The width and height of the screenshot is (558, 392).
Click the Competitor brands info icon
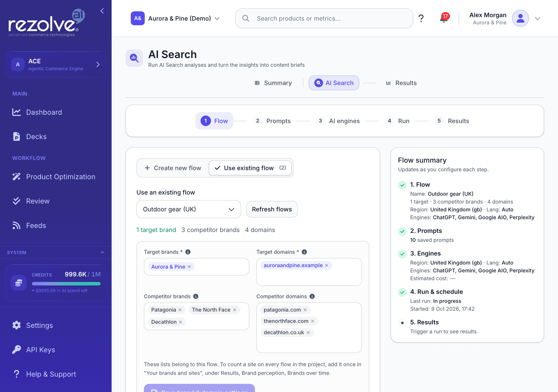pyautogui.click(x=196, y=296)
